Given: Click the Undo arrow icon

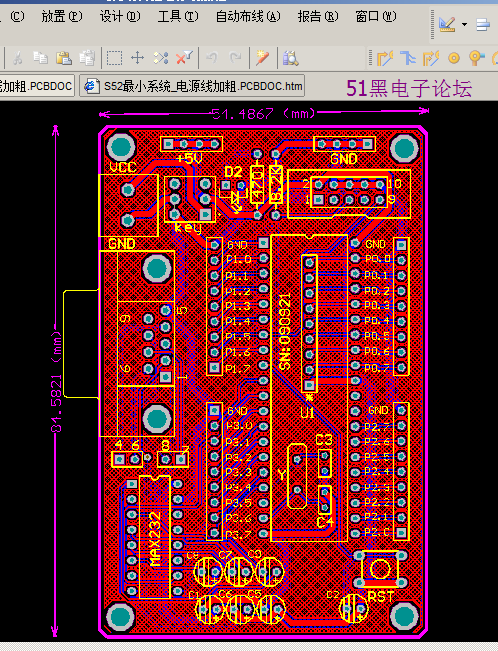Looking at the screenshot, I should pyautogui.click(x=212, y=58).
